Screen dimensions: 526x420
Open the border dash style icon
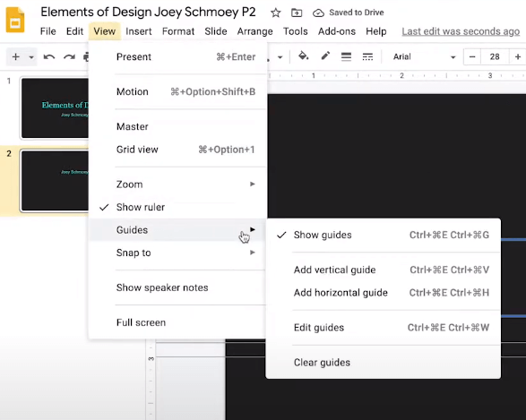pos(367,56)
